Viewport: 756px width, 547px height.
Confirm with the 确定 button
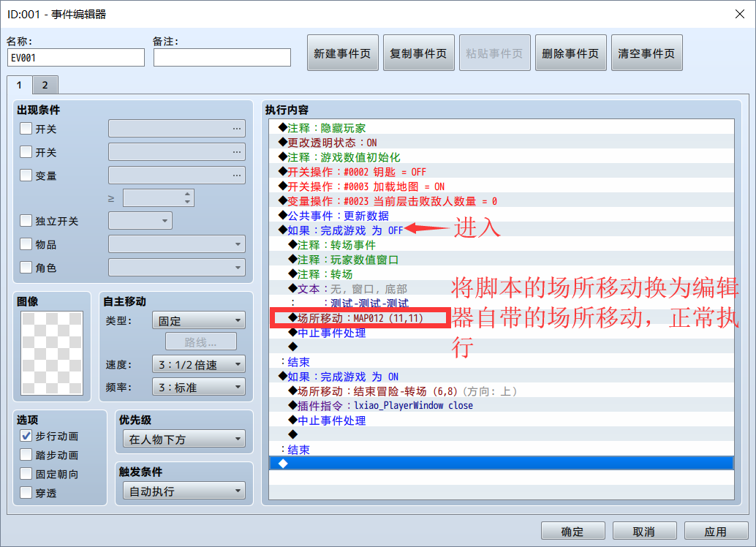pos(572,531)
